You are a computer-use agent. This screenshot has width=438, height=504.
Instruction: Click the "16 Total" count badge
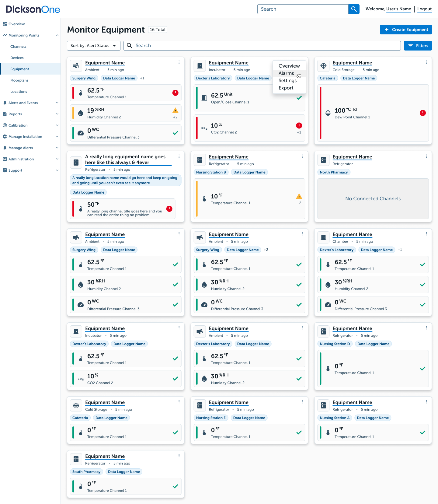point(158,30)
